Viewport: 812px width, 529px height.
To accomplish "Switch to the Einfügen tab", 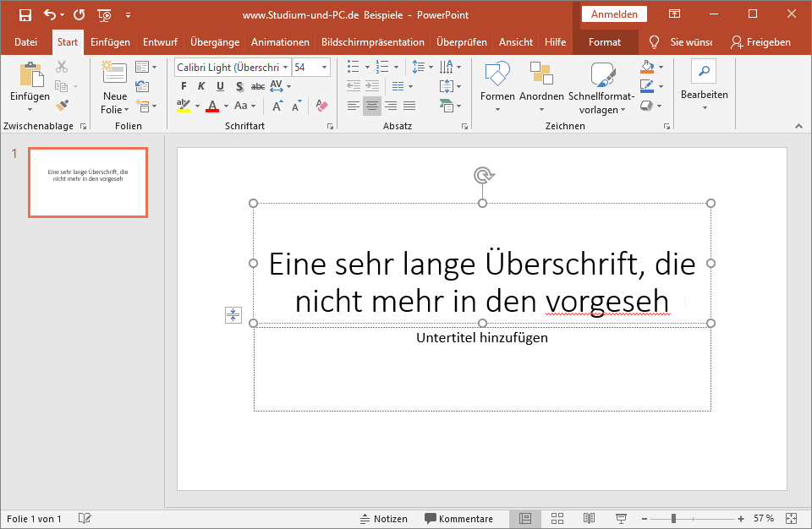I will 110,42.
